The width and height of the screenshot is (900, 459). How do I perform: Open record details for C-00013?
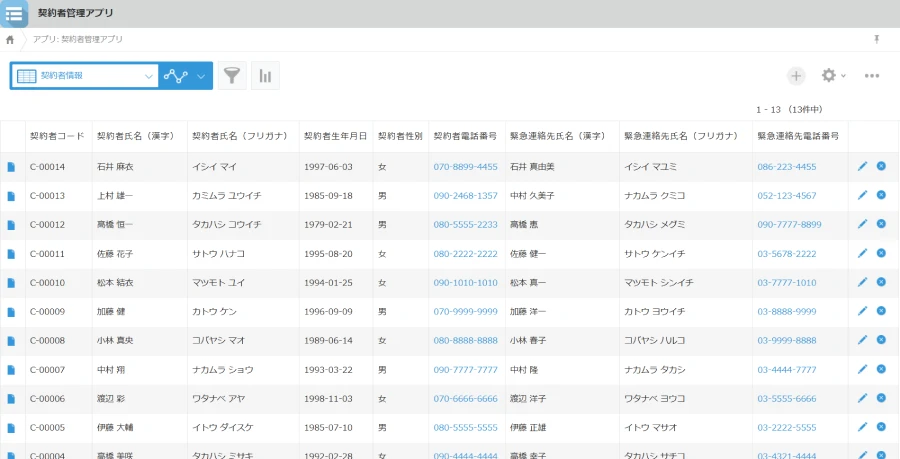11,196
